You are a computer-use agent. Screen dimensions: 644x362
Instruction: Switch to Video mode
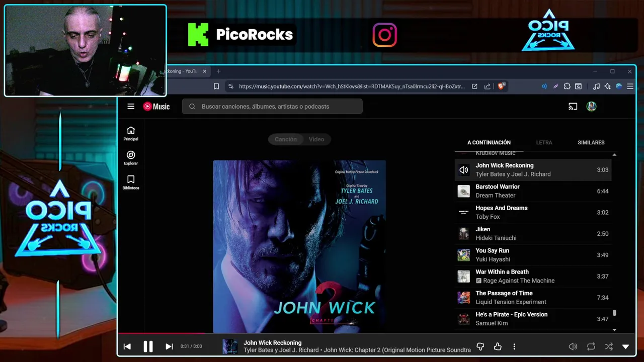(x=316, y=139)
